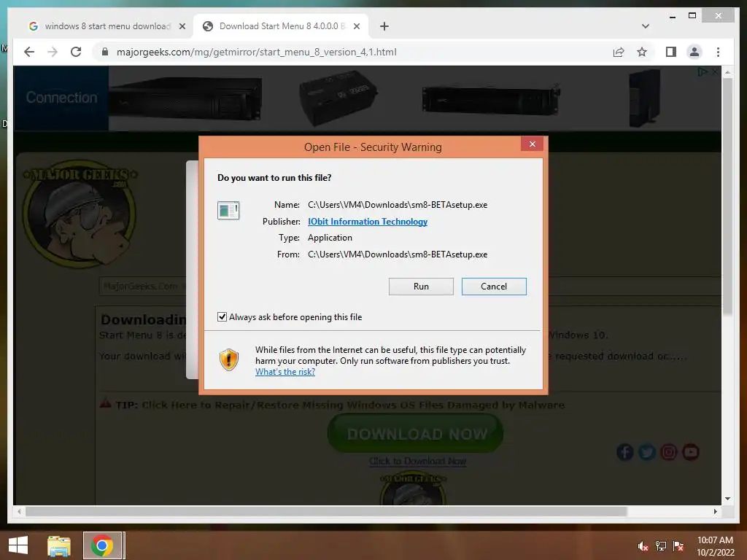This screenshot has width=747, height=560.
Task: Open MajorGeeks Twitter icon
Action: pyautogui.click(x=646, y=452)
